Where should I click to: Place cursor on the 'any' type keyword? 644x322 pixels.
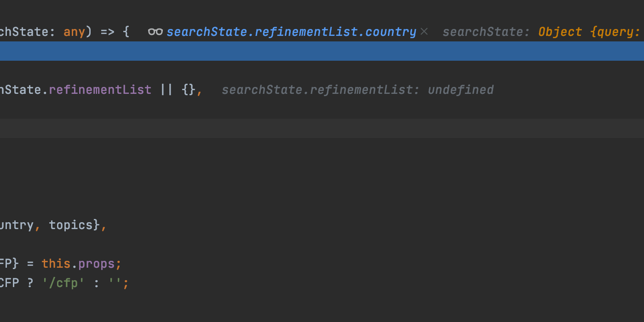[x=74, y=32]
